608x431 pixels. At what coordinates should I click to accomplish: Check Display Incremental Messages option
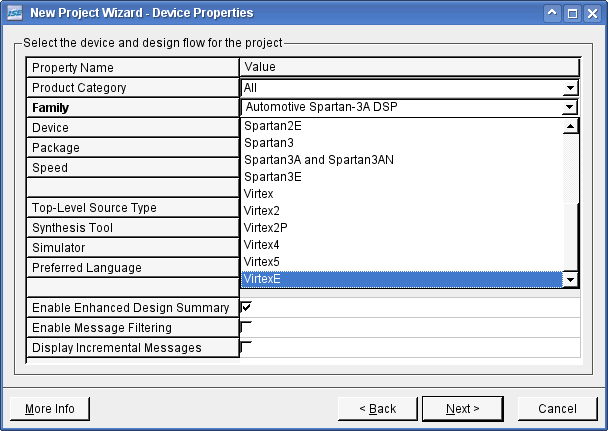click(246, 347)
